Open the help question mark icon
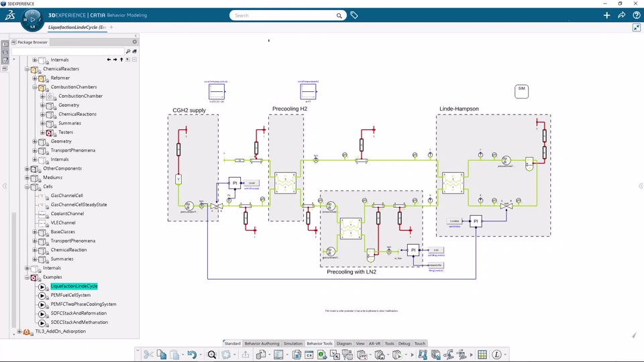Screen dimensions: 644x362 click(x=636, y=15)
